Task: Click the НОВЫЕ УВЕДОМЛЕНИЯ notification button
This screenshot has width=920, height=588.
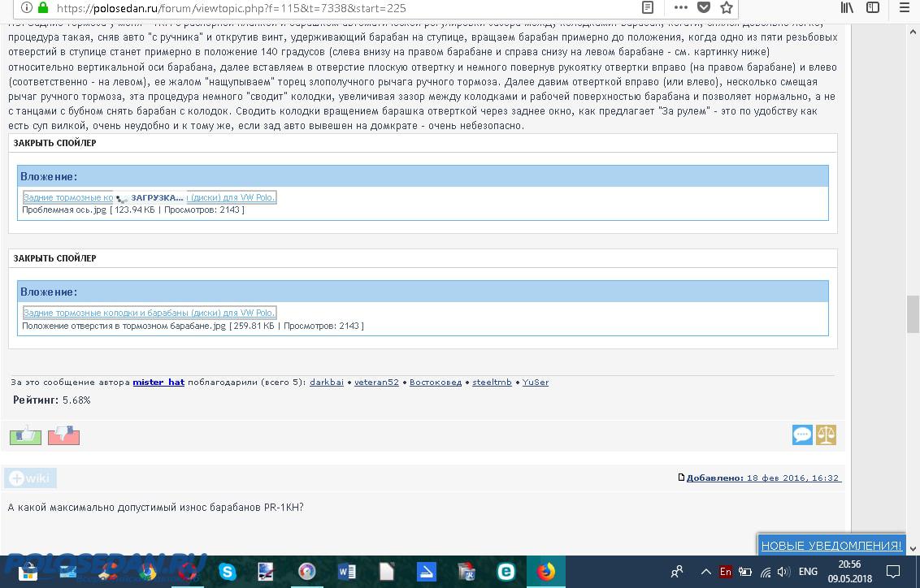Action: click(831, 546)
